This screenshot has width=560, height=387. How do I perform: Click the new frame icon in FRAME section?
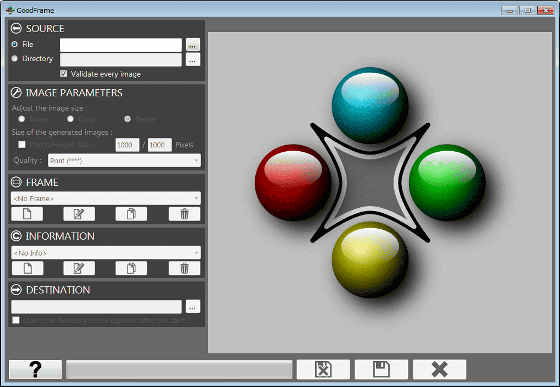[x=27, y=214]
